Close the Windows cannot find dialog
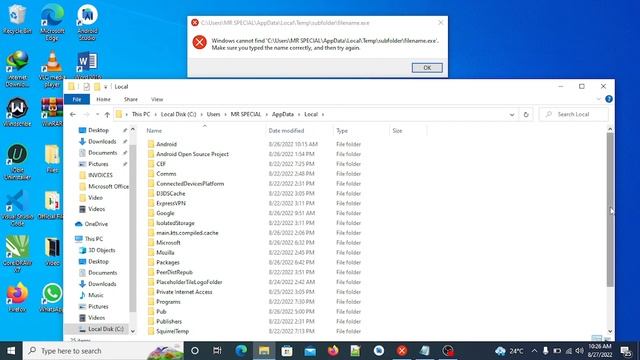640x360 pixels. (440, 23)
